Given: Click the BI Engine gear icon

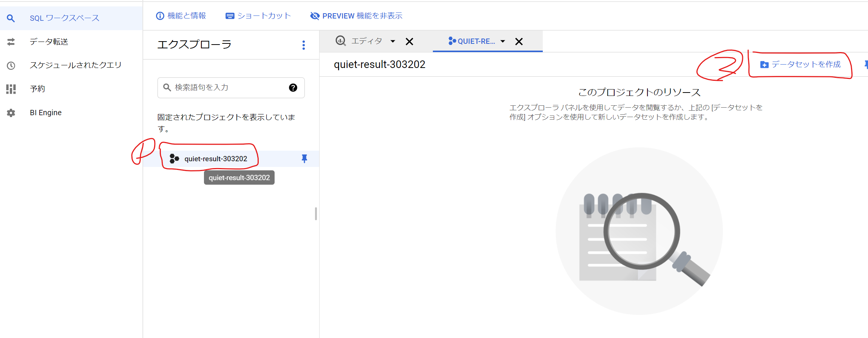Looking at the screenshot, I should [x=11, y=113].
